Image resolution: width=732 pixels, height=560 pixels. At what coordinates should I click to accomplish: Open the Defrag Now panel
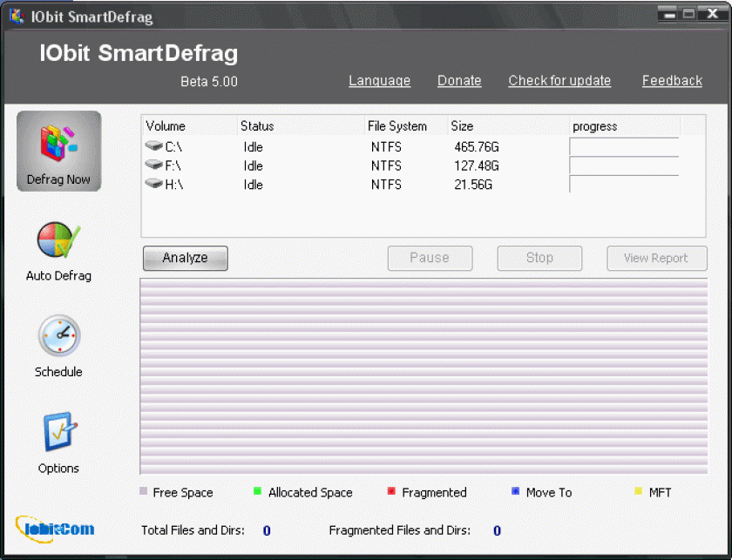click(x=59, y=152)
